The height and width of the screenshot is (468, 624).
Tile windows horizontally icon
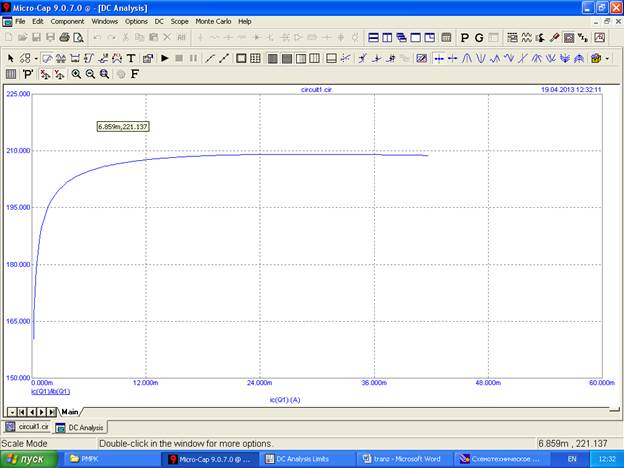373,38
